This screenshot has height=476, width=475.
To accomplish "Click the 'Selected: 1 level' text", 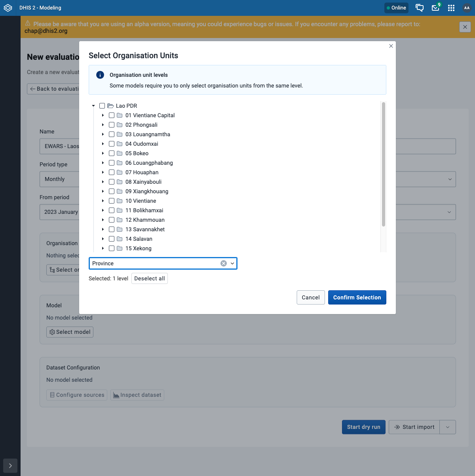I will tap(108, 278).
